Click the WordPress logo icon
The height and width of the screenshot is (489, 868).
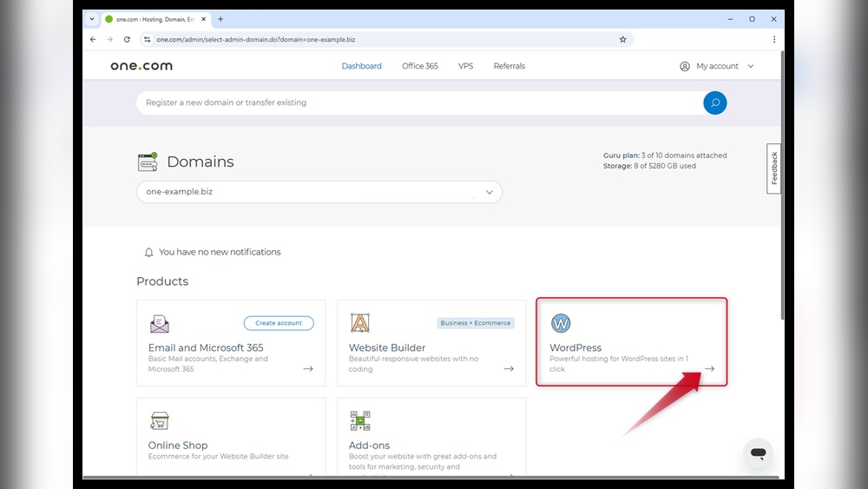(561, 323)
